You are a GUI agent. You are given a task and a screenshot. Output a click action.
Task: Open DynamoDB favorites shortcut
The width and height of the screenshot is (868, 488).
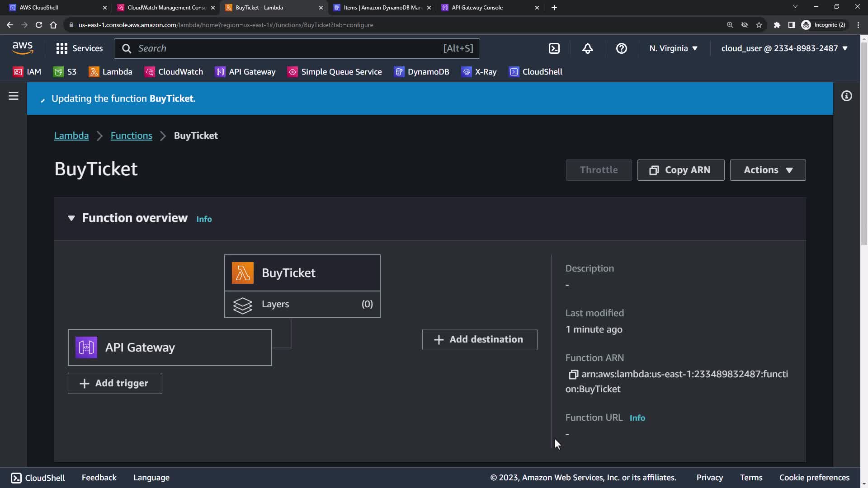click(422, 72)
